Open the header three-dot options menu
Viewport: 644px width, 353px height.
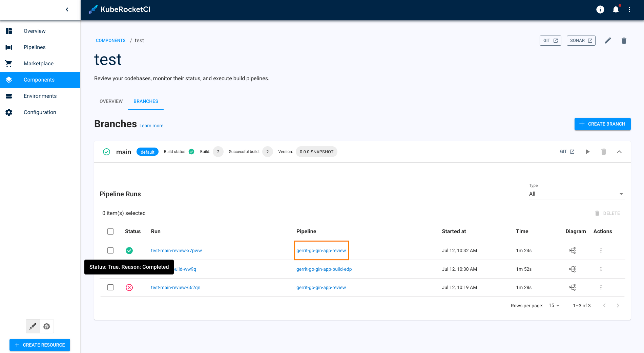click(x=629, y=9)
